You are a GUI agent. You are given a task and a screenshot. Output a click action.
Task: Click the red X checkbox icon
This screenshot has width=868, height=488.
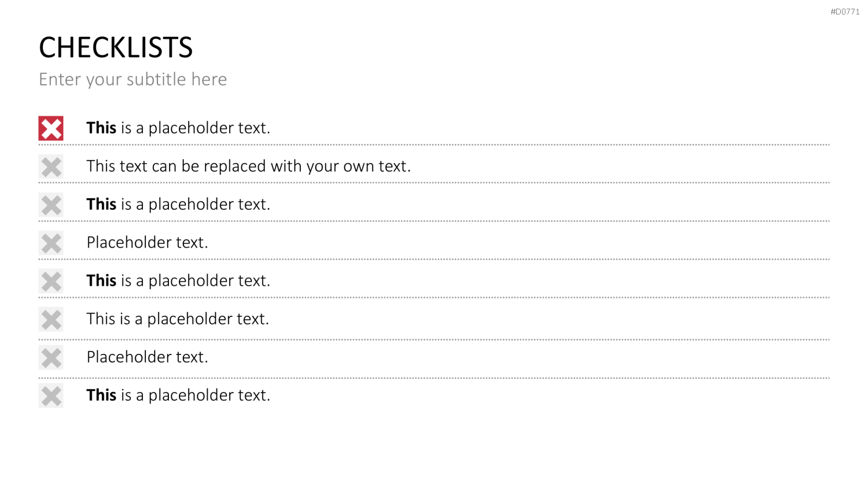coord(51,128)
